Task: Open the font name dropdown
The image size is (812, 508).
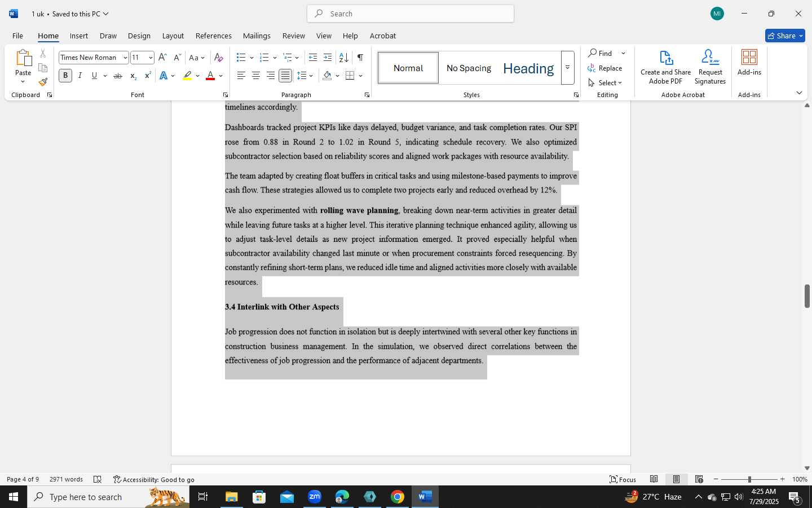Action: [125, 58]
